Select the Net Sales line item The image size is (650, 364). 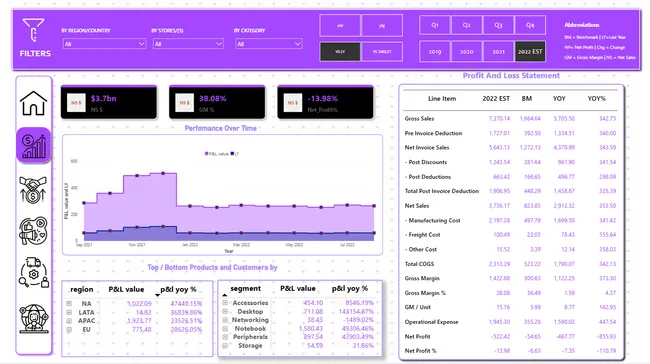417,206
